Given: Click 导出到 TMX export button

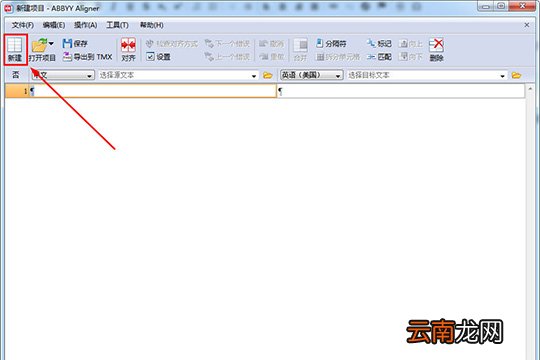Looking at the screenshot, I should 87,57.
